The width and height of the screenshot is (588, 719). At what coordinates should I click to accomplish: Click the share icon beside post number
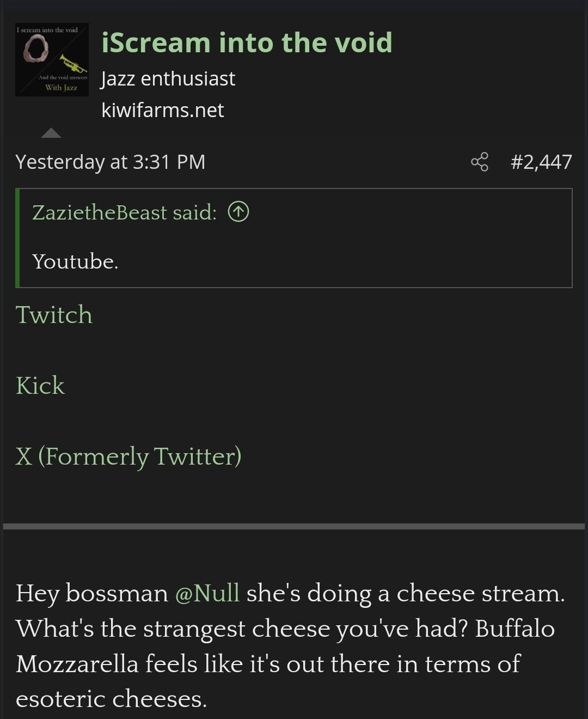(480, 162)
